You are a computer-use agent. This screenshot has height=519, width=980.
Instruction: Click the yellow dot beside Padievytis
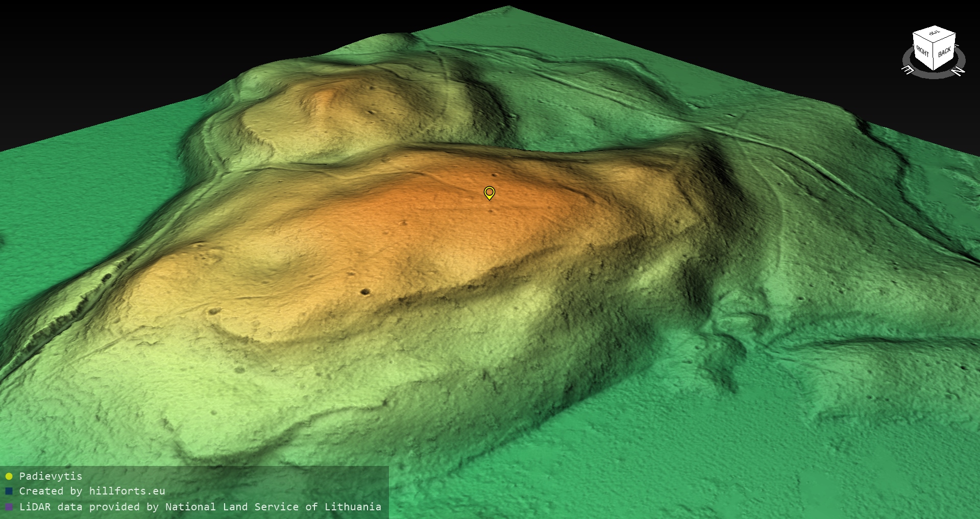point(9,477)
